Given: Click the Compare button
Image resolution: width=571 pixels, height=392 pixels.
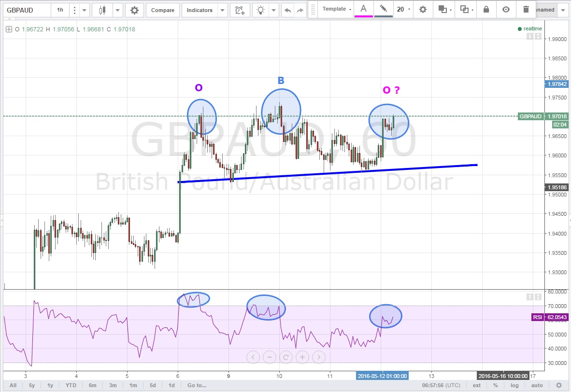Looking at the screenshot, I should coord(162,10).
